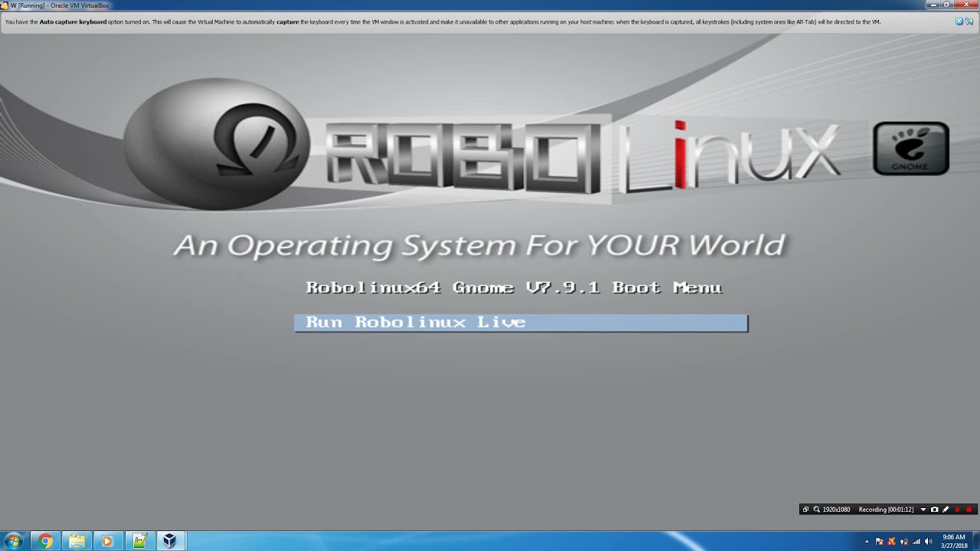Click the network tray icon with red X

[904, 542]
